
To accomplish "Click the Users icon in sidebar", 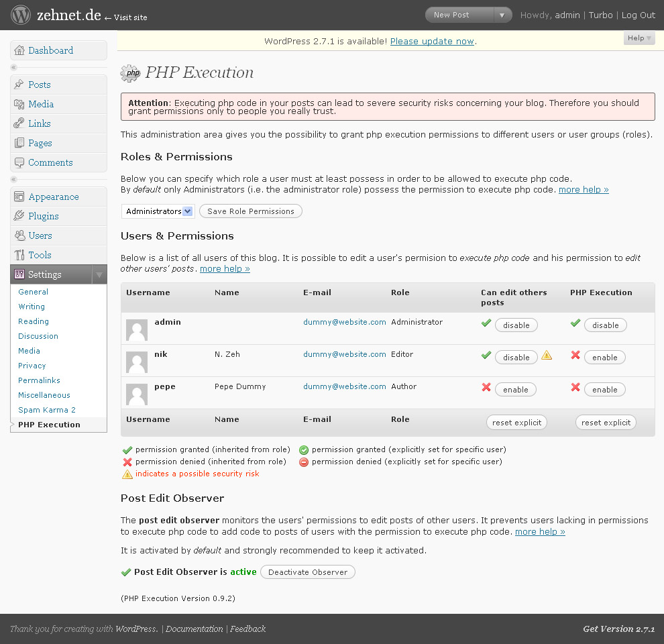I will tap(19, 235).
